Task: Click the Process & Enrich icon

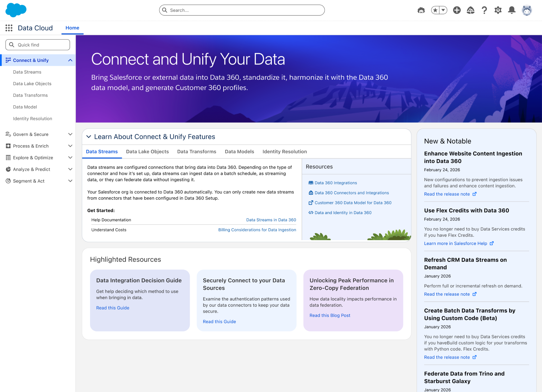Action: [x=8, y=146]
